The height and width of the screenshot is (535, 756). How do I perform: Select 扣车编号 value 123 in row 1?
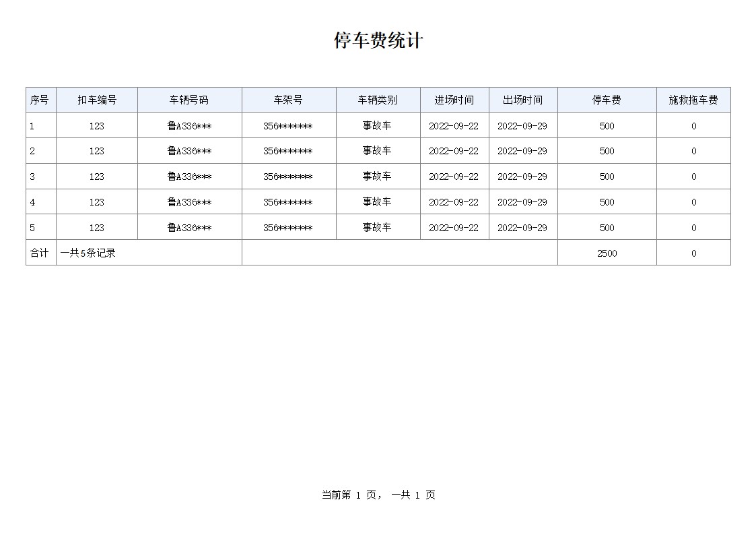pos(96,127)
